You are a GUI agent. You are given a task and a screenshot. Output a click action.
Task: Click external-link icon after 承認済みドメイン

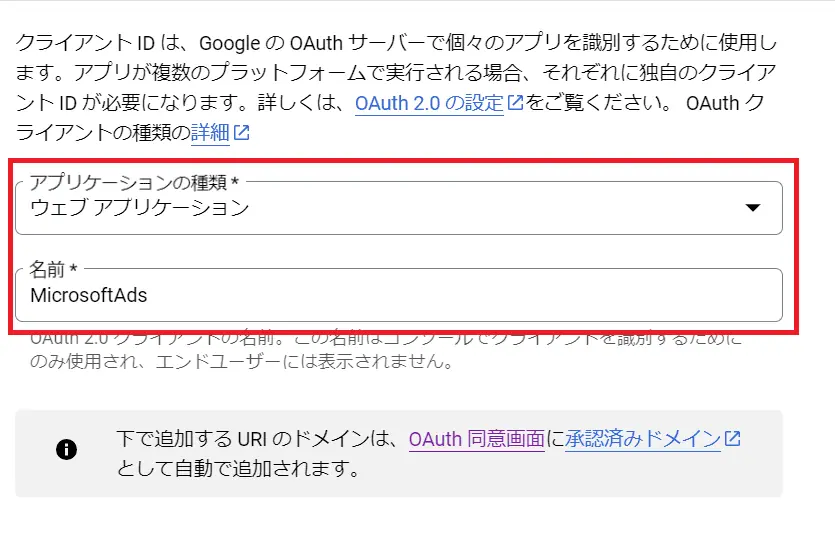pyautogui.click(x=733, y=438)
